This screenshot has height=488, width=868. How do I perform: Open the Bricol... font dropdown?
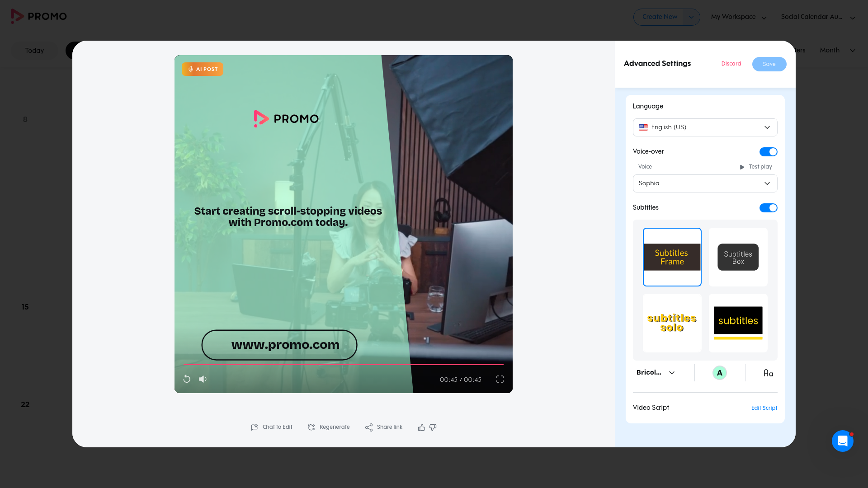pos(656,372)
